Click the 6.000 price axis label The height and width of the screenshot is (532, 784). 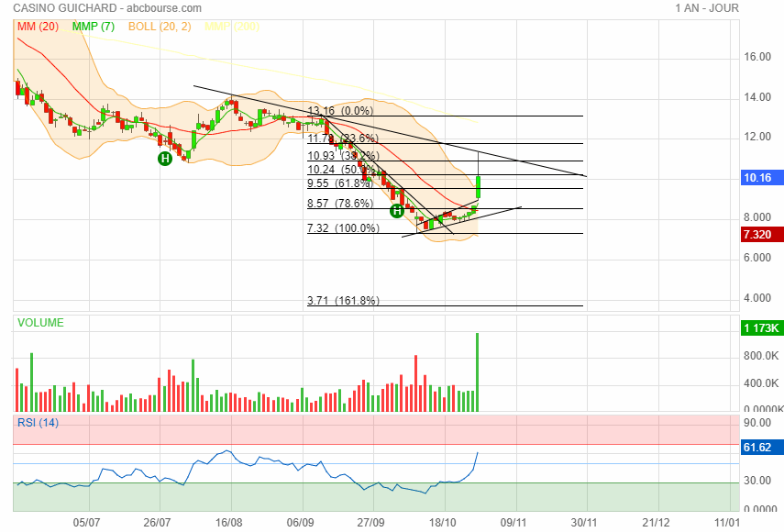tap(757, 258)
